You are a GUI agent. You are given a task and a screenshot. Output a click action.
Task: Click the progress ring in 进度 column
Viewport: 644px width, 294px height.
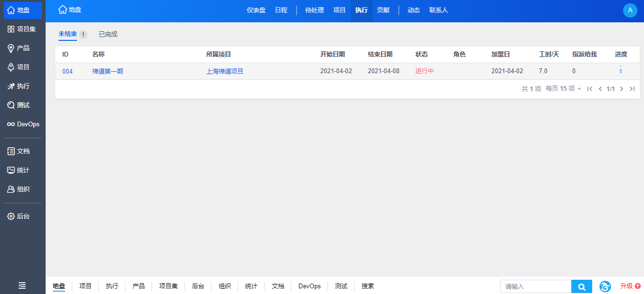pos(620,71)
